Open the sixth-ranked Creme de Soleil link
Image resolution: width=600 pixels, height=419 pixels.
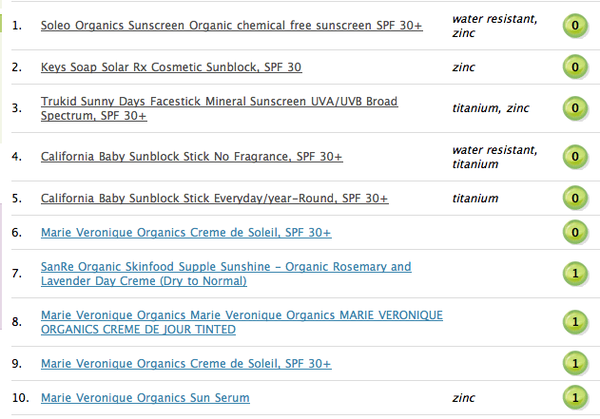click(186, 232)
